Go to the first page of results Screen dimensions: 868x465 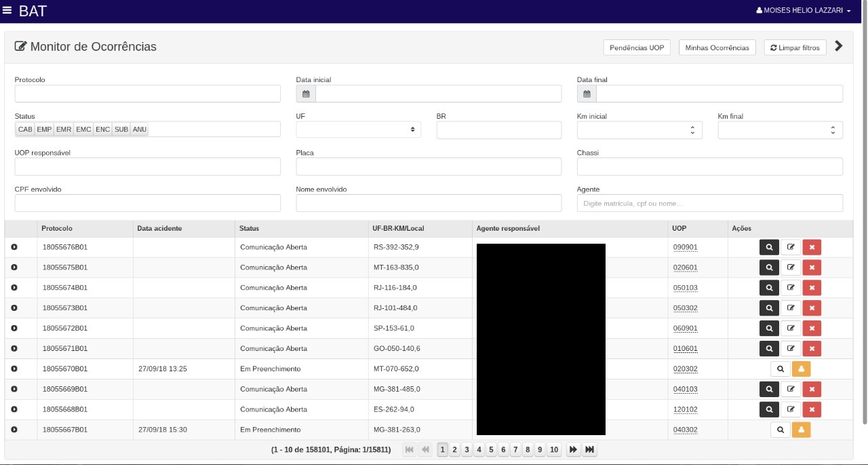tap(409, 449)
